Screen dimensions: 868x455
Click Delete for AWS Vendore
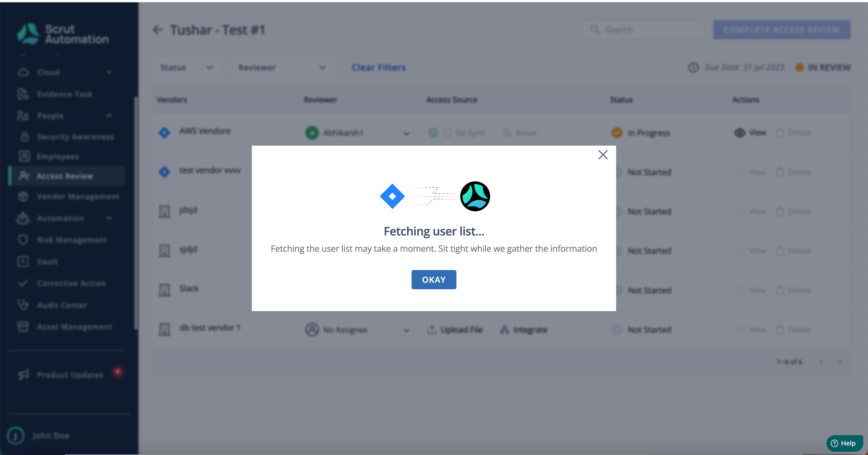coord(794,133)
